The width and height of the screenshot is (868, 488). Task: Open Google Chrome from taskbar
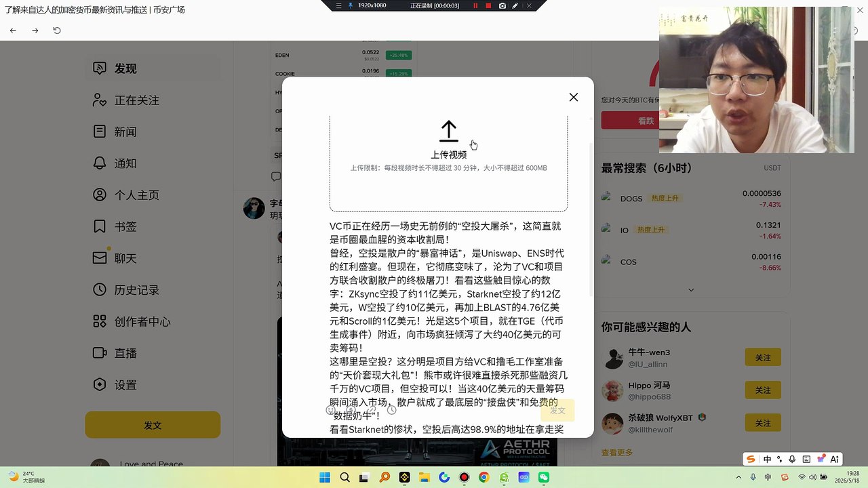(484, 477)
